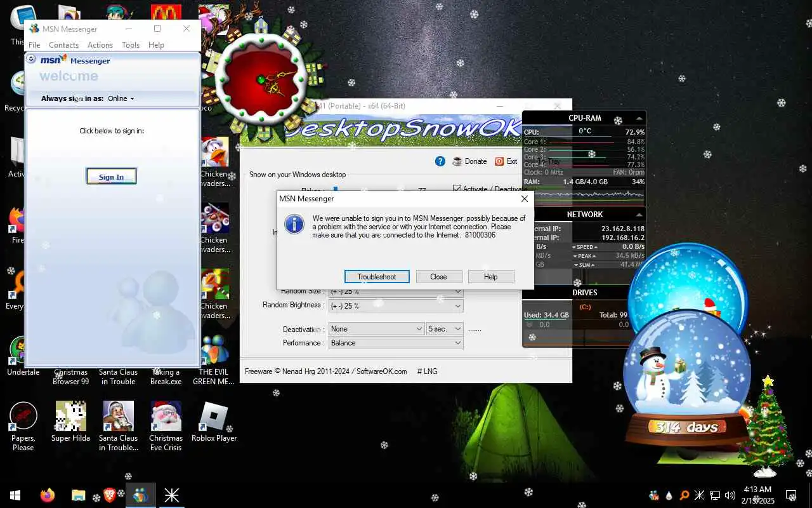Viewport: 812px width, 508px height.
Task: Click the SPEED selector in the network gadget
Action: pos(585,247)
